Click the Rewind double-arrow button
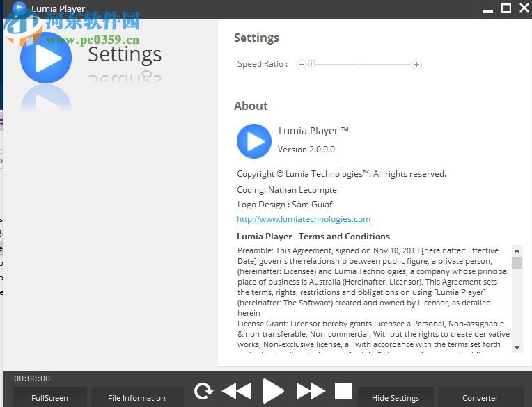This screenshot has height=407, width=532. (x=237, y=392)
